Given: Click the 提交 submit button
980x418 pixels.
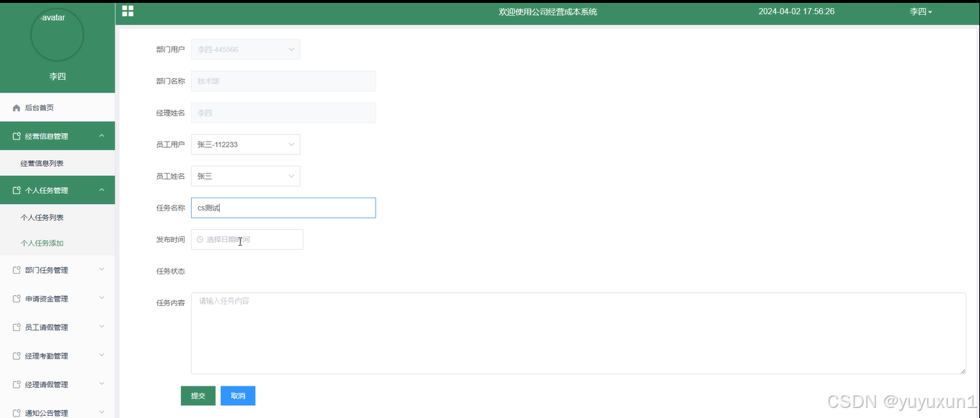Looking at the screenshot, I should 198,396.
